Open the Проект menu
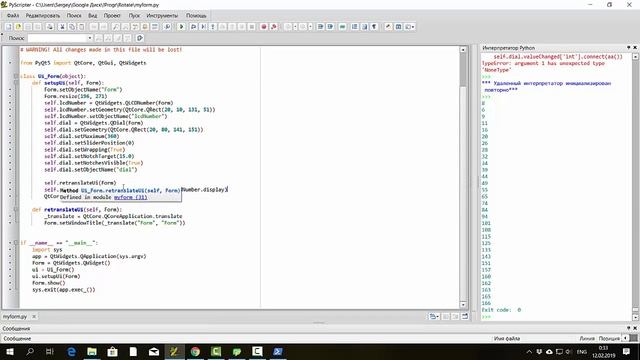Screen dimensions: 640x360 112,16
